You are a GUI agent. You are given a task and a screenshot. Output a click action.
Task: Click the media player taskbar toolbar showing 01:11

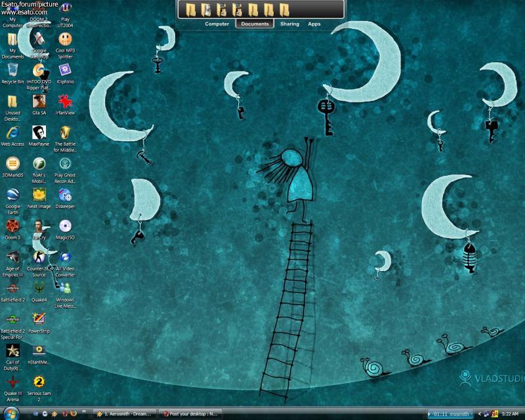coord(451,414)
